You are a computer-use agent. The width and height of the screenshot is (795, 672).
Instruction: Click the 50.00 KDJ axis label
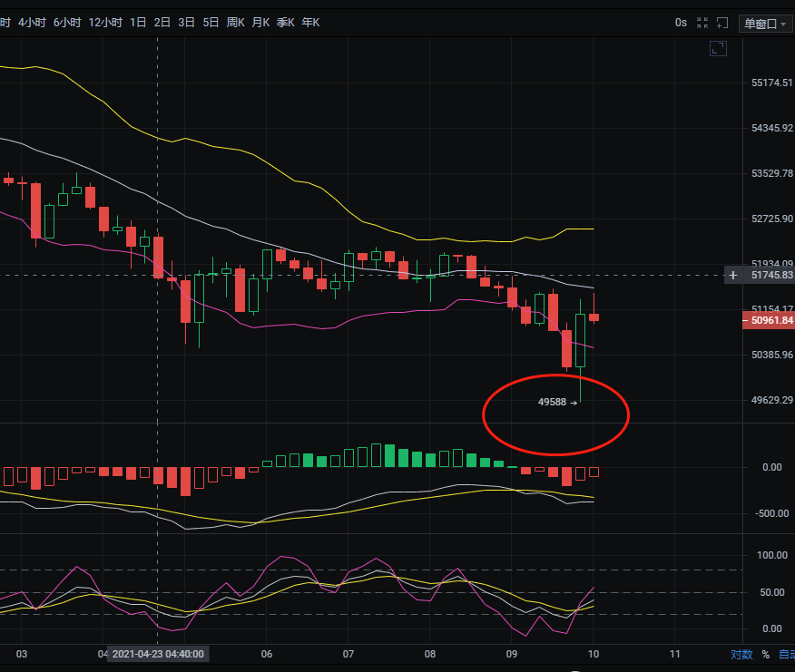(771, 592)
